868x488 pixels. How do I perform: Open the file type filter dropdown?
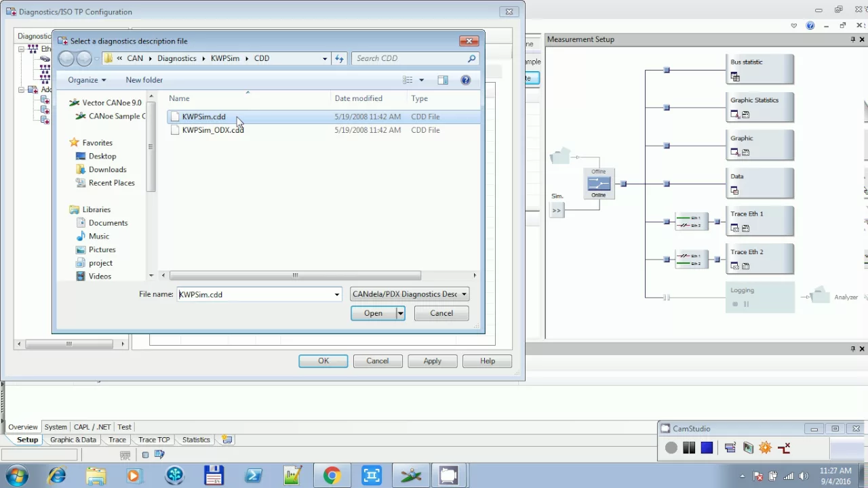(410, 294)
